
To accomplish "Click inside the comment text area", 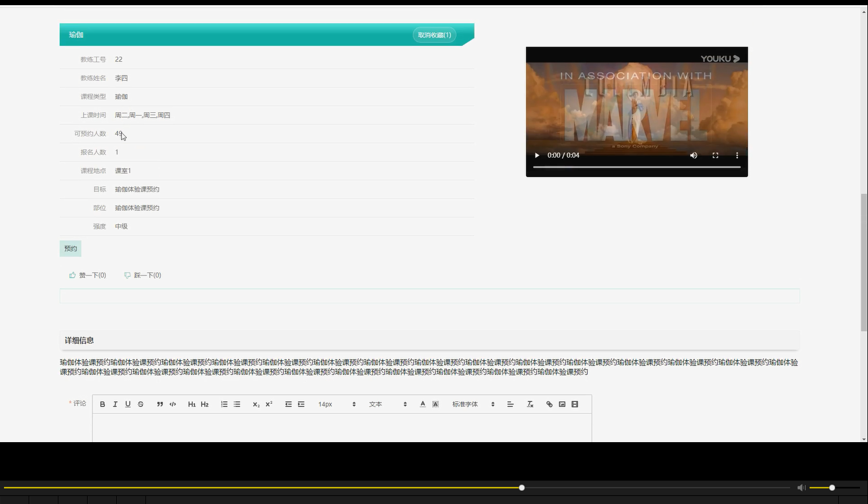I will [x=342, y=428].
